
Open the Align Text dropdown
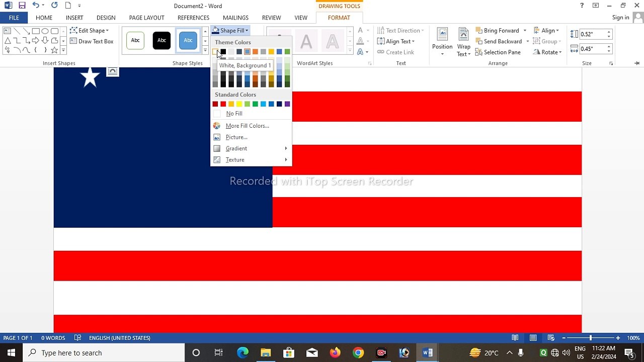[396, 41]
